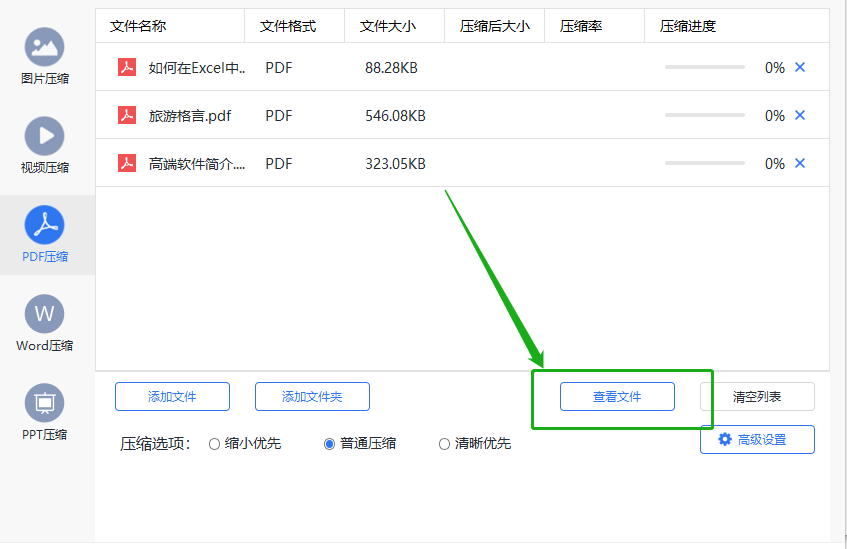The height and width of the screenshot is (549, 847).
Task: Click the size value 323.05KB
Action: (x=395, y=164)
